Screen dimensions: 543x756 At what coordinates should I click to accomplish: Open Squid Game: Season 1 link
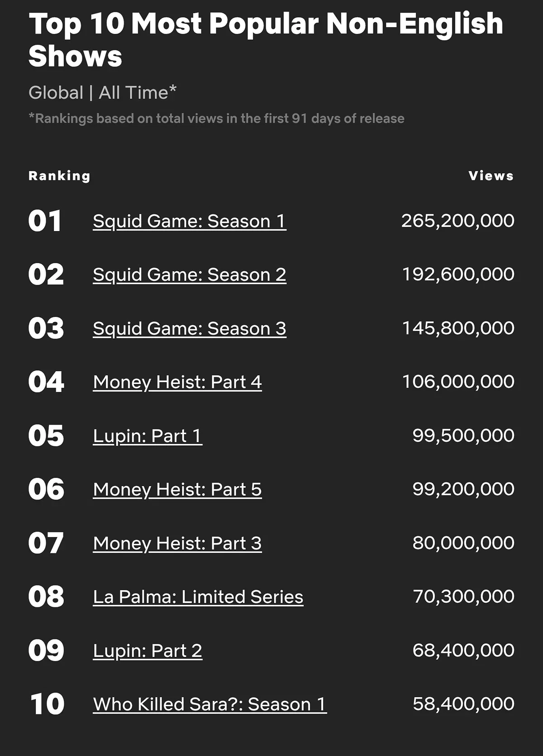tap(190, 221)
